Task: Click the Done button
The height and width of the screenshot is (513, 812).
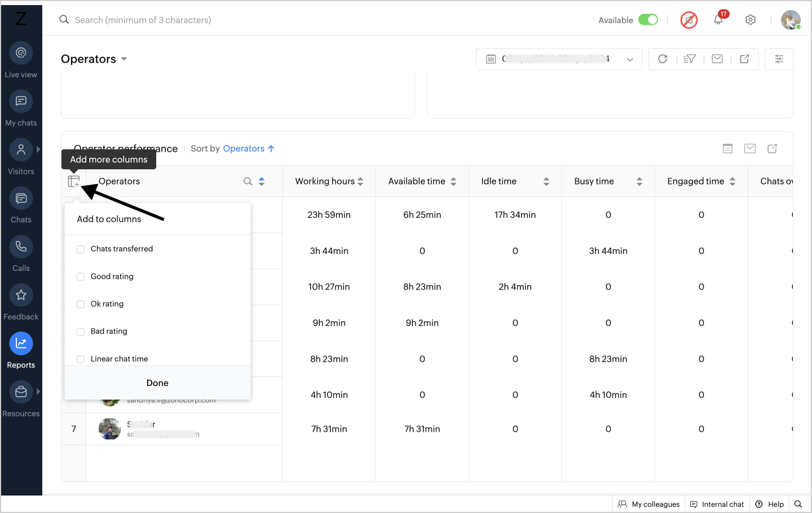Action: click(157, 383)
